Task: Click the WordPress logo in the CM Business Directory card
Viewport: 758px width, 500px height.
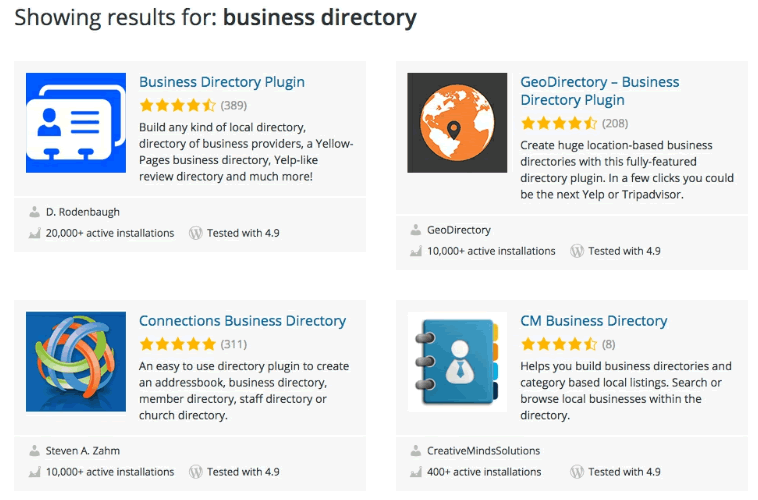Action: 577,472
